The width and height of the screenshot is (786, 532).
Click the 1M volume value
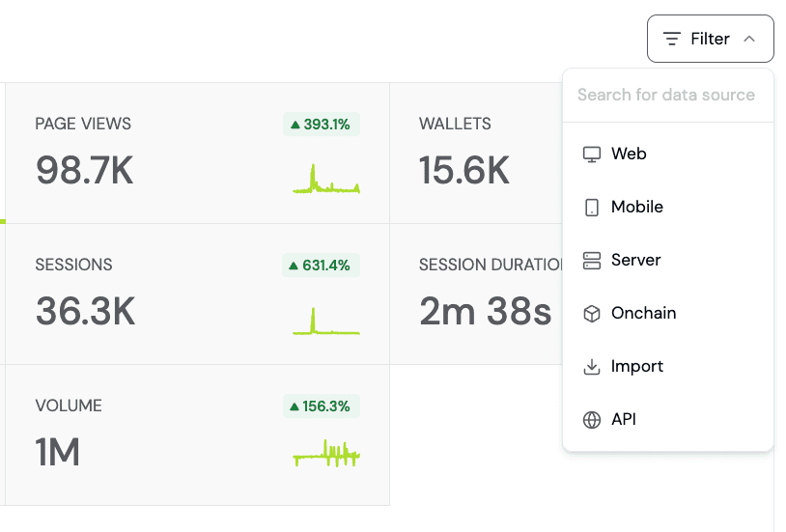[58, 452]
